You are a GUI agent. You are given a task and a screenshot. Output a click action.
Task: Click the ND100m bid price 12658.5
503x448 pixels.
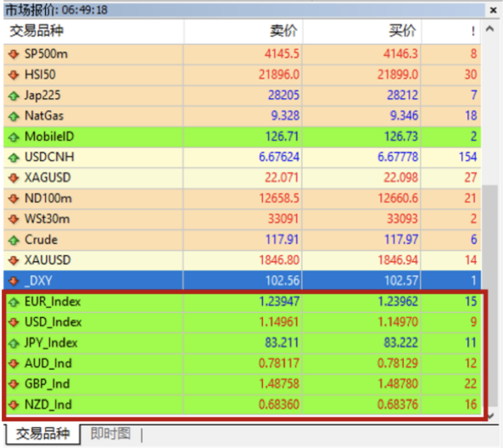[x=279, y=198]
